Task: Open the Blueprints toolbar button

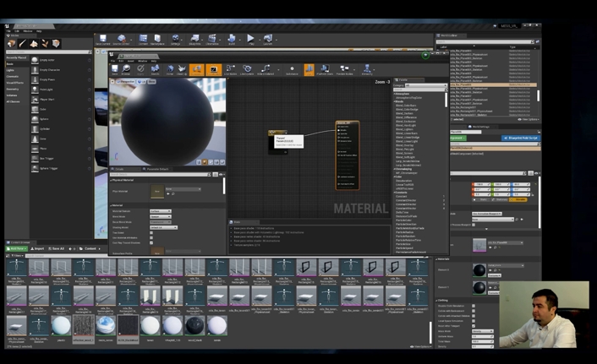Action: pos(194,40)
